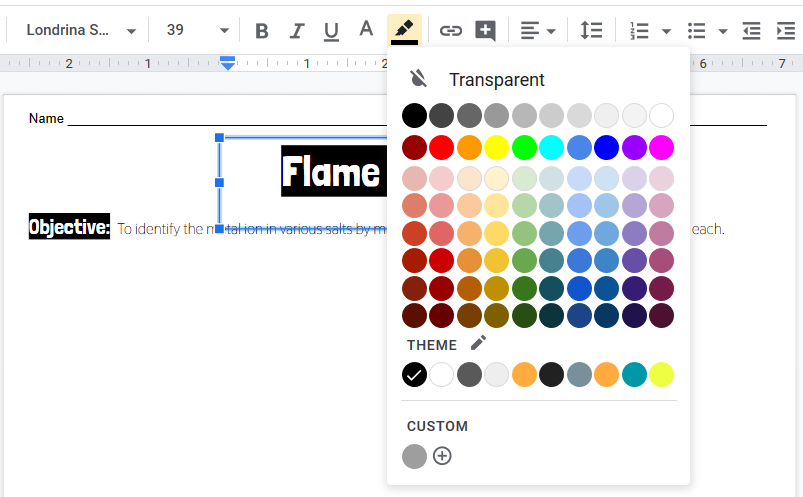Toggle italic formatting
Image resolution: width=803 pixels, height=497 pixels.
point(296,31)
